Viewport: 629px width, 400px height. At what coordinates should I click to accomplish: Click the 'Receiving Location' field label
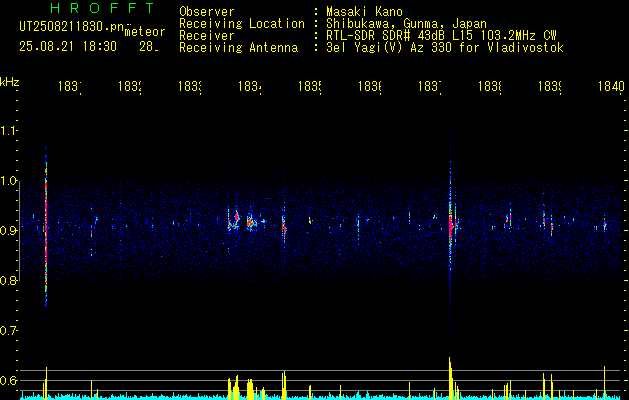242,24
